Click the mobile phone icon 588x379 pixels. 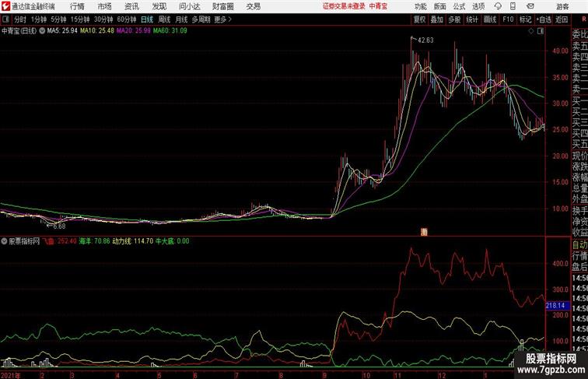tap(513, 6)
